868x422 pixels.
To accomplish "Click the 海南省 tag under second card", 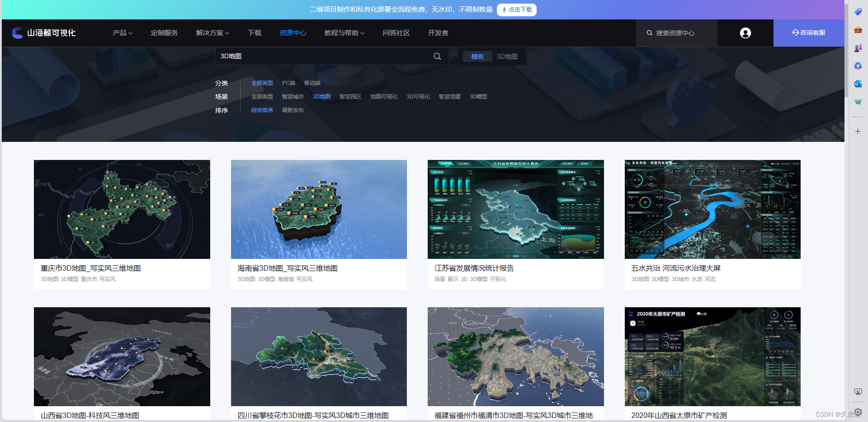I will point(286,279).
